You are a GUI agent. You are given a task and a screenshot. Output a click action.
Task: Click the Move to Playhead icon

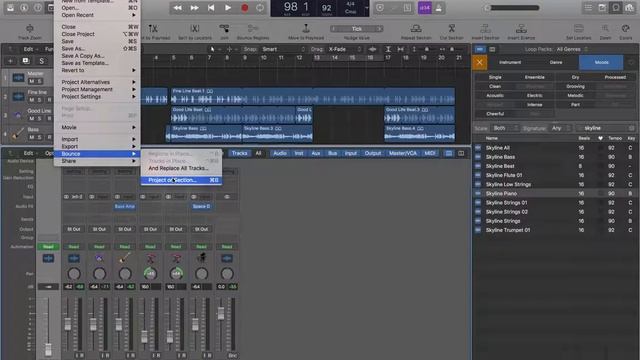(306, 29)
